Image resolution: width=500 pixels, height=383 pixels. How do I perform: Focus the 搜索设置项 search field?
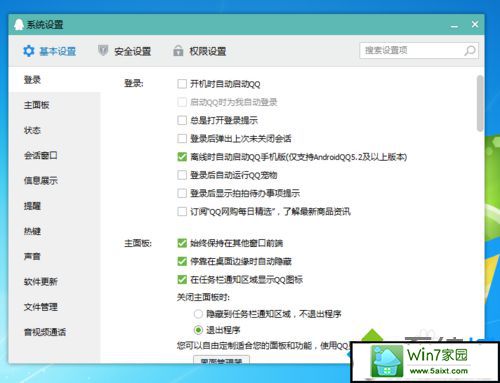coord(419,51)
